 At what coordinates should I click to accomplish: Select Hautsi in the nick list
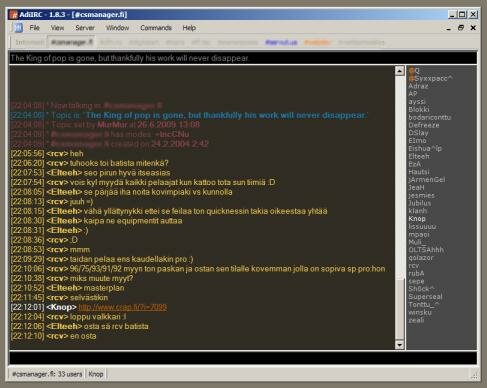(419, 172)
